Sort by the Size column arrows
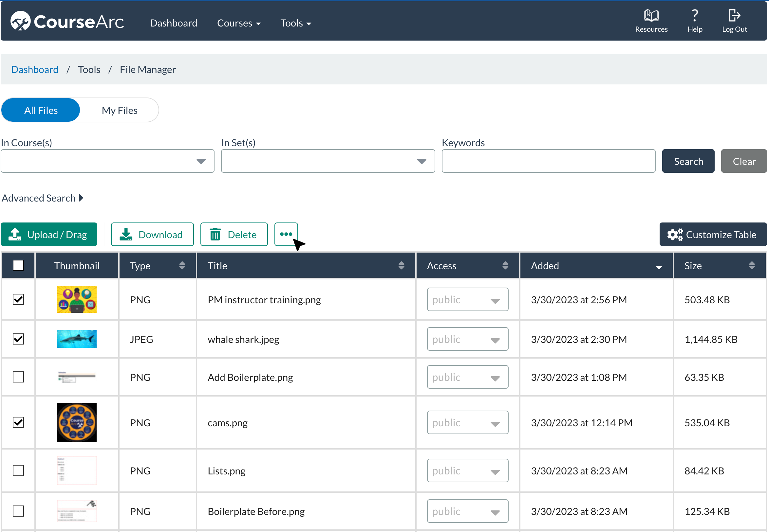The image size is (769, 532). click(x=752, y=266)
